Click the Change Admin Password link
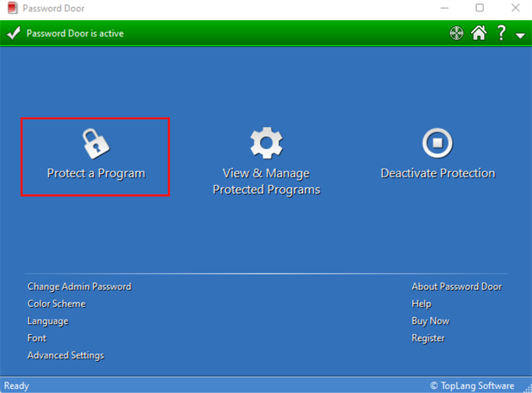This screenshot has width=532, height=393. [78, 286]
